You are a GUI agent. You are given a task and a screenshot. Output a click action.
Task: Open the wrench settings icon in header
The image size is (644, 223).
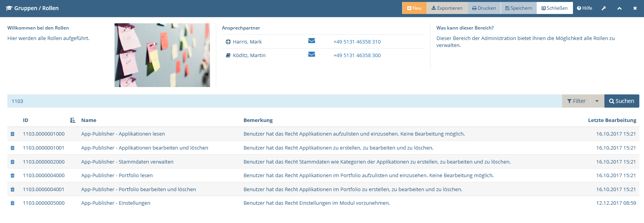tap(604, 8)
